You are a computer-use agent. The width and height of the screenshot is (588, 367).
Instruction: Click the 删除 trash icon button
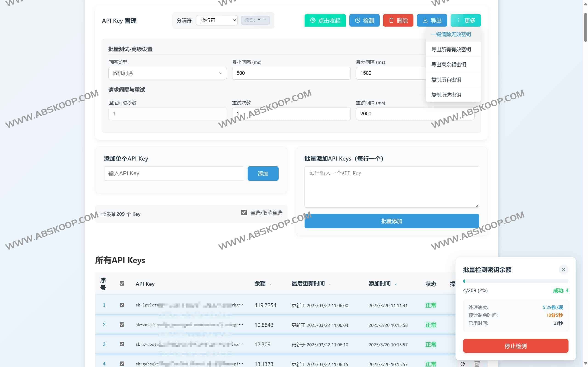pyautogui.click(x=391, y=20)
